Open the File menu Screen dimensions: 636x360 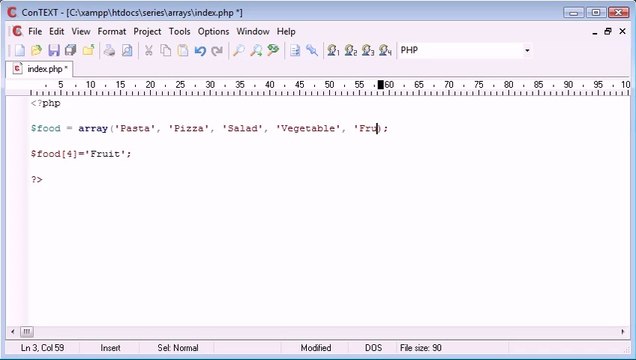pos(35,31)
